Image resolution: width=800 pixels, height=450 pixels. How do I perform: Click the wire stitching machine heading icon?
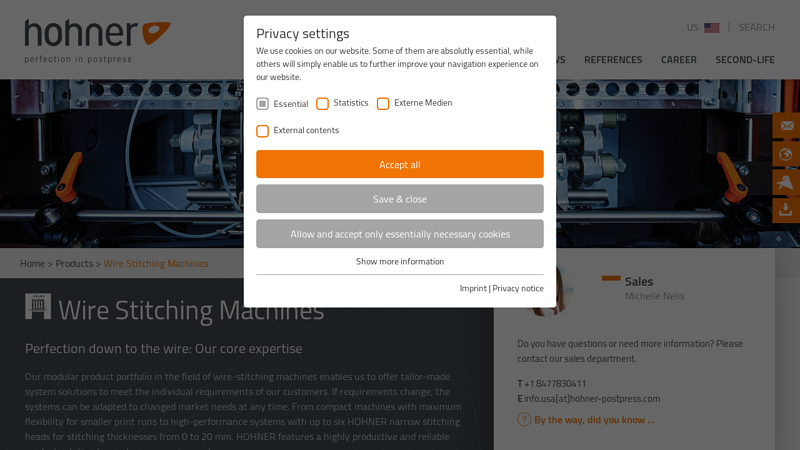click(38, 308)
